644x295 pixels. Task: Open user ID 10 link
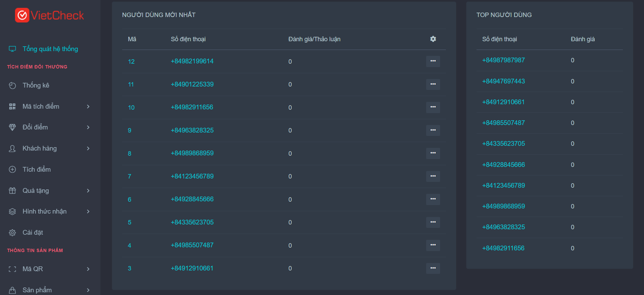(x=131, y=108)
